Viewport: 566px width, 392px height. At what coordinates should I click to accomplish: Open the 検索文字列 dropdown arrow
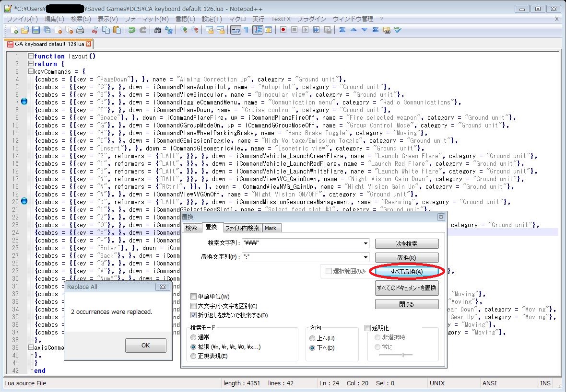point(366,243)
